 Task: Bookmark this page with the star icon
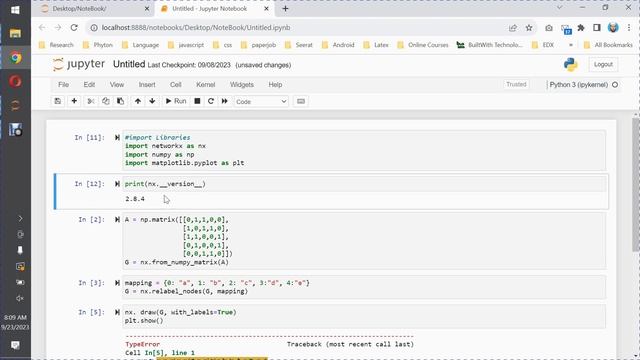coord(529,28)
